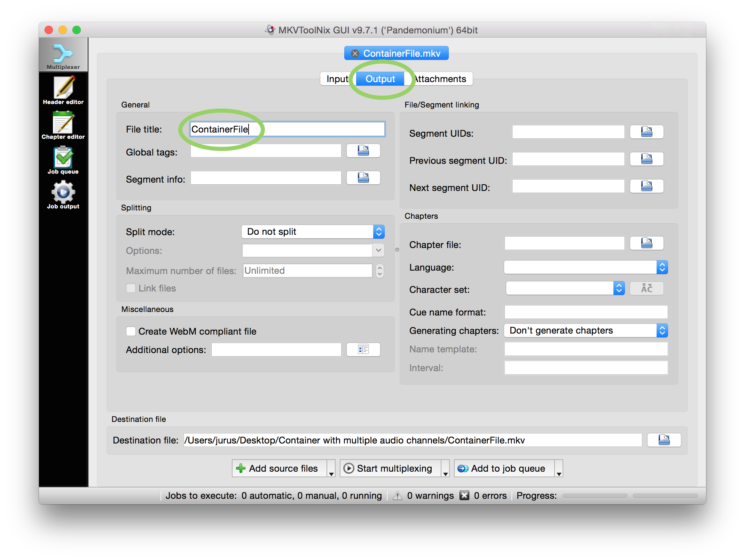Open the Job output view

63,195
